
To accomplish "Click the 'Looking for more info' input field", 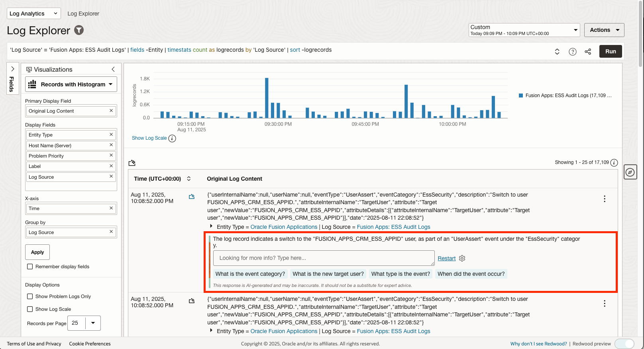I will (x=324, y=258).
